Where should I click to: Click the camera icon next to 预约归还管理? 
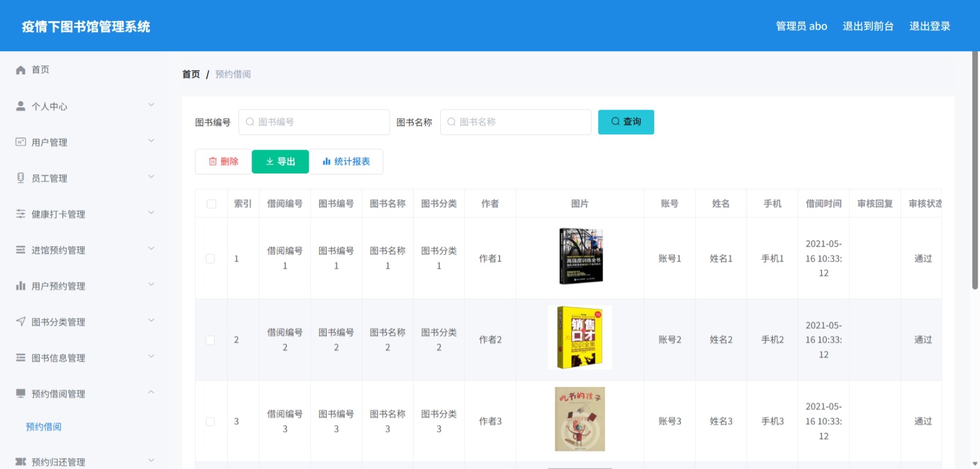point(21,462)
